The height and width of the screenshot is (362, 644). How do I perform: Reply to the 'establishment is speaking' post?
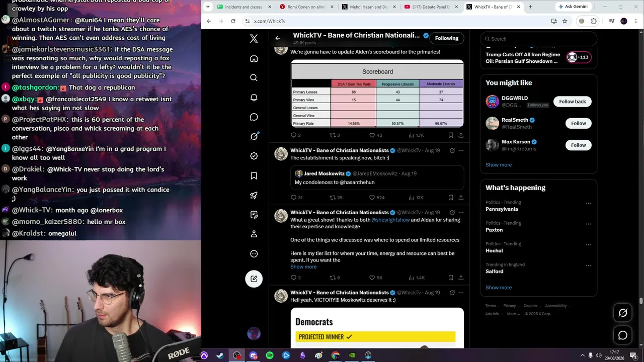(x=294, y=198)
